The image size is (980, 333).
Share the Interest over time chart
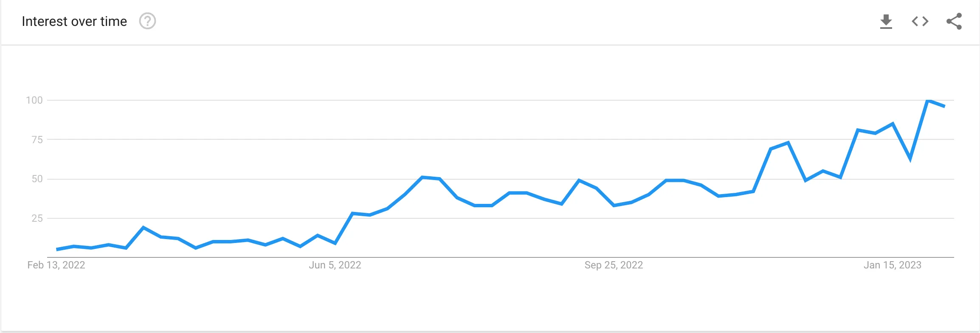(x=954, y=21)
